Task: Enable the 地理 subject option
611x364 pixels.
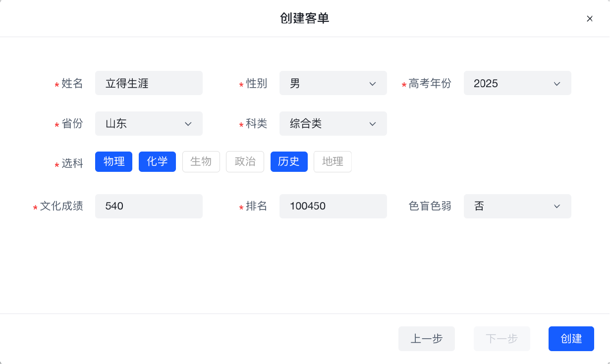Action: (333, 161)
